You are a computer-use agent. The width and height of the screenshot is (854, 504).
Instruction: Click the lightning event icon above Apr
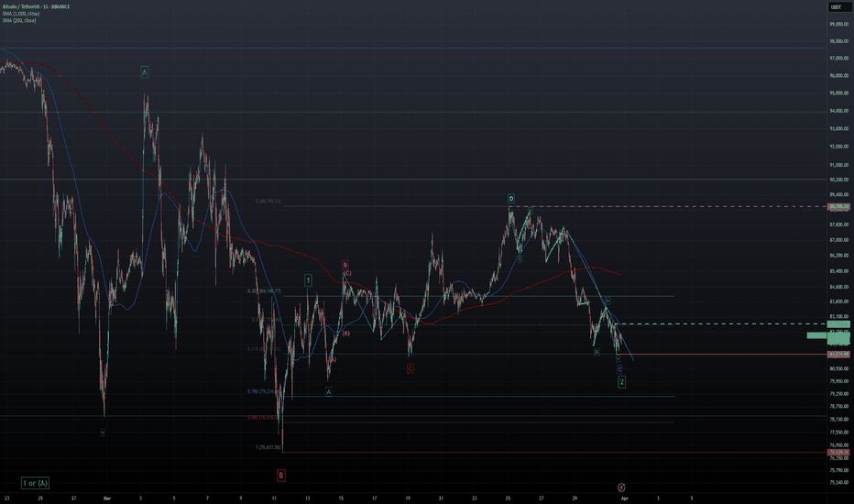(621, 488)
